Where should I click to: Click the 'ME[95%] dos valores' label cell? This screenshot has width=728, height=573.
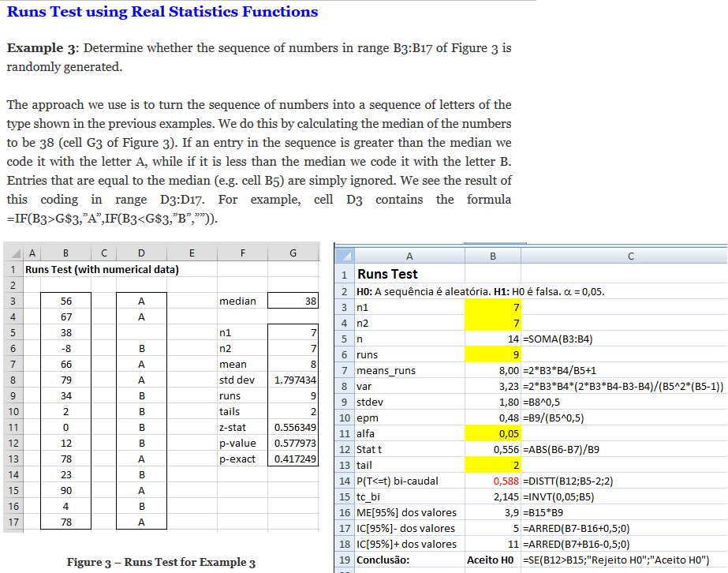tap(409, 513)
